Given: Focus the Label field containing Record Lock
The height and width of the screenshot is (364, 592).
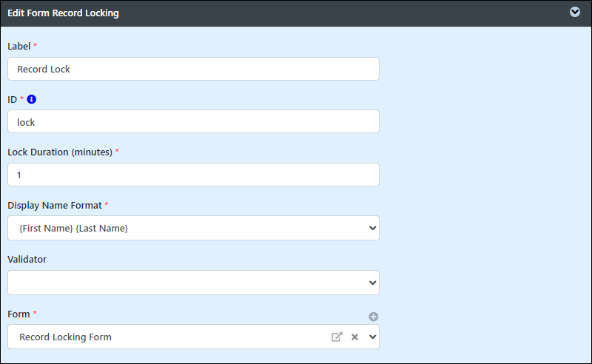Looking at the screenshot, I should pos(193,69).
